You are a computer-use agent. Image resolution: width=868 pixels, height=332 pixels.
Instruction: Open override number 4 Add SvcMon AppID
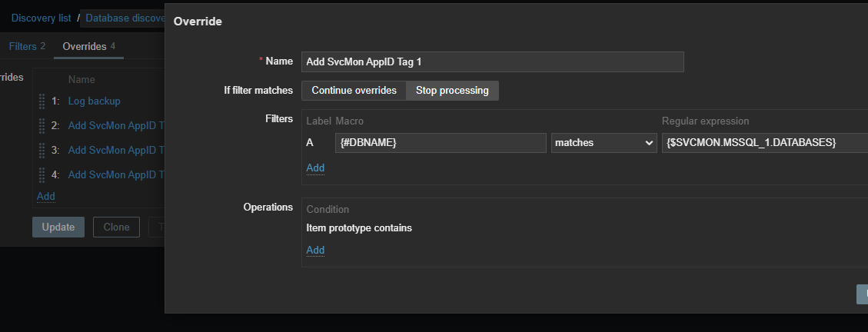click(116, 175)
